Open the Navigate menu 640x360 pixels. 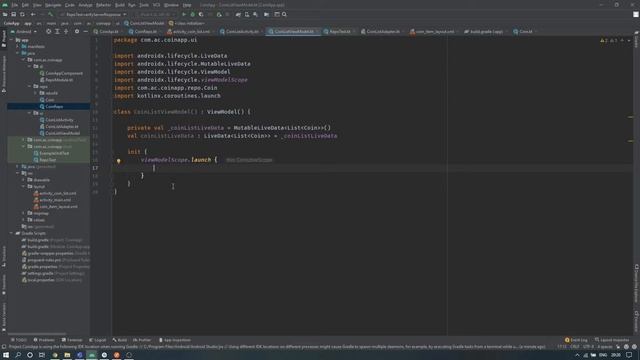53,5
